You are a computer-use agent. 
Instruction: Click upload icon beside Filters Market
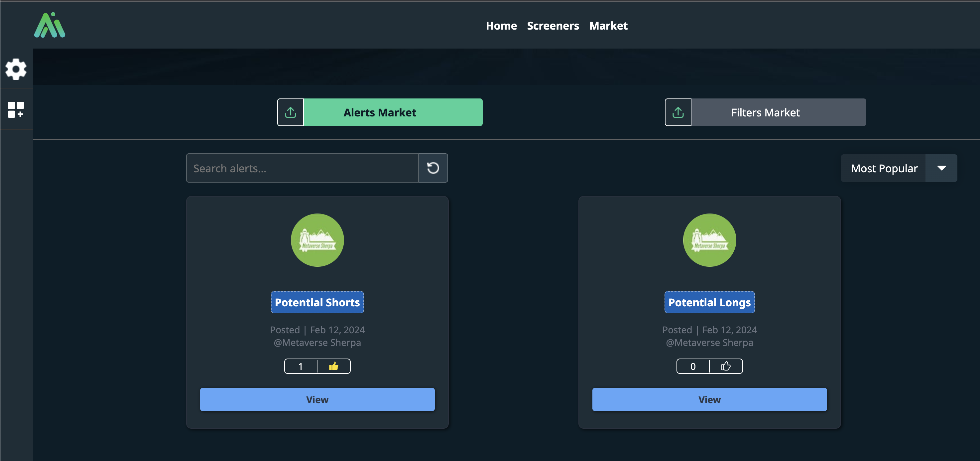click(677, 112)
